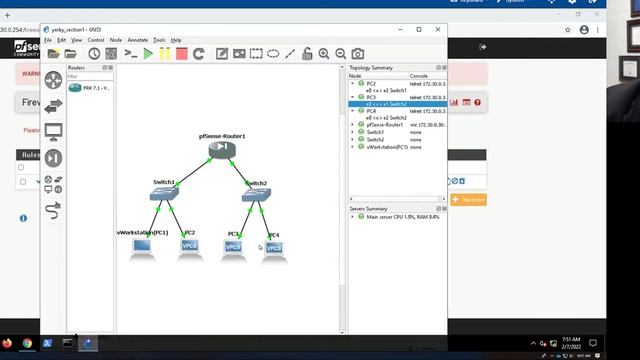Open the Control menu

point(96,40)
